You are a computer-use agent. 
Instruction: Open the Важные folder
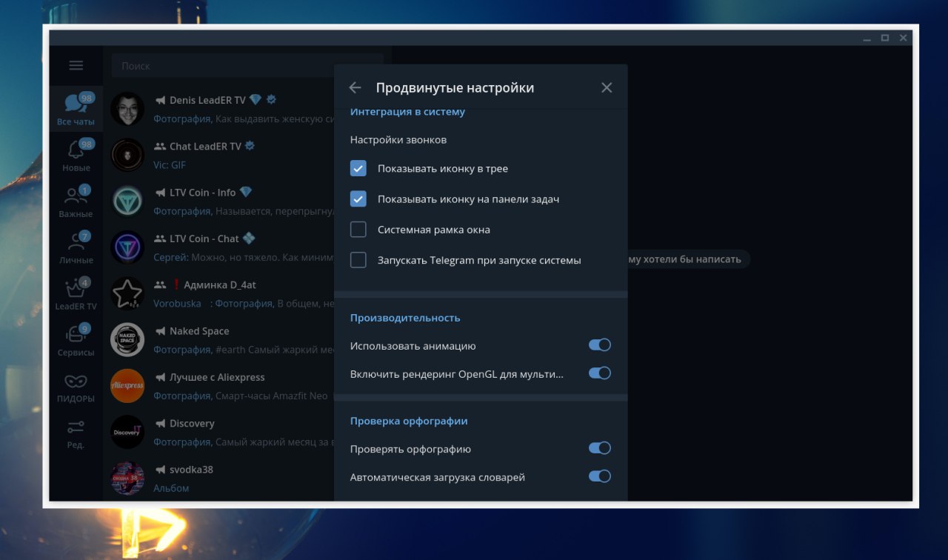pyautogui.click(x=76, y=201)
